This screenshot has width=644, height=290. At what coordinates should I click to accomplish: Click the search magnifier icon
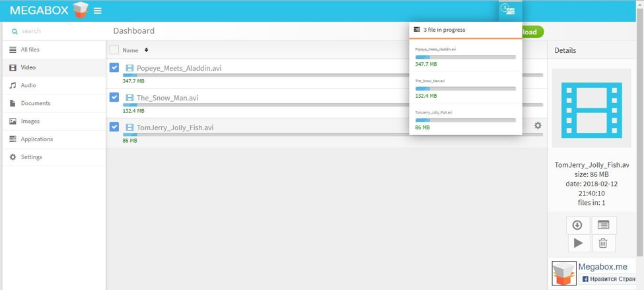[15, 31]
